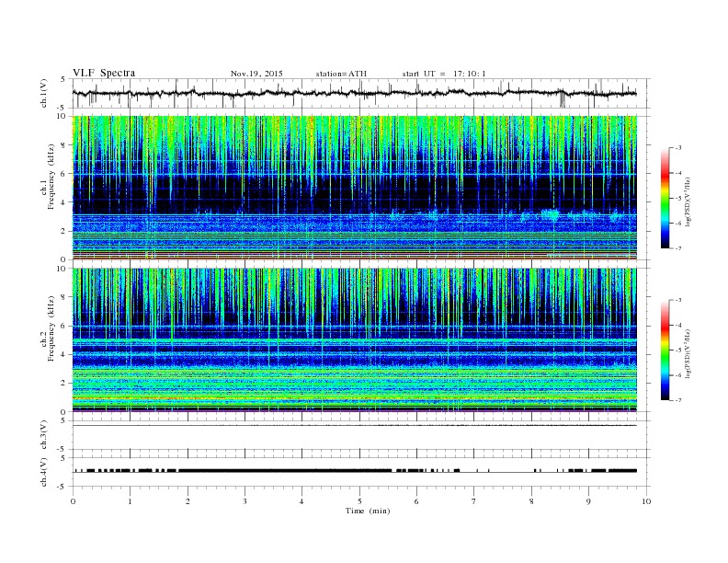
Task: Click the ch.1 colorbar "log(PSD)(V²/Hz)" label
Action: click(688, 202)
